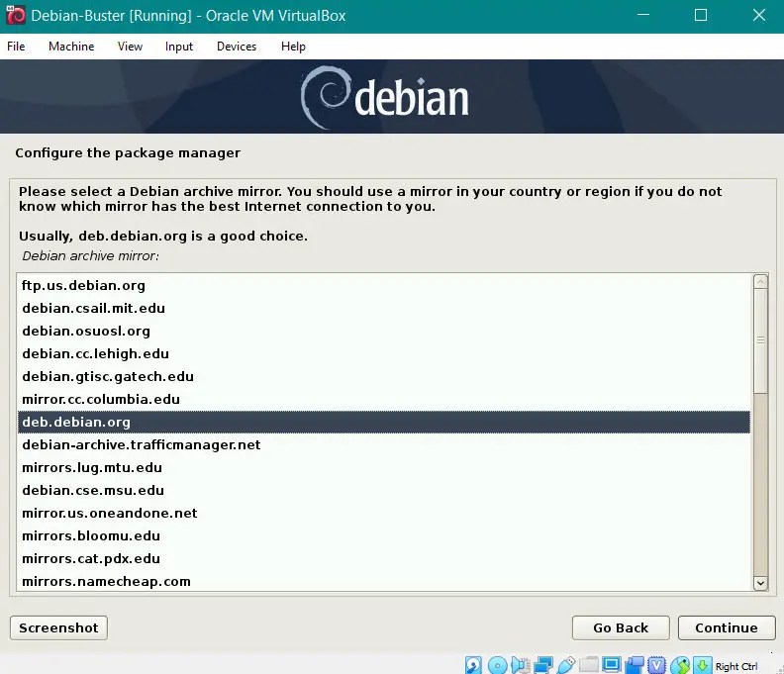Click the Go Back button
The image size is (784, 674).
(621, 628)
